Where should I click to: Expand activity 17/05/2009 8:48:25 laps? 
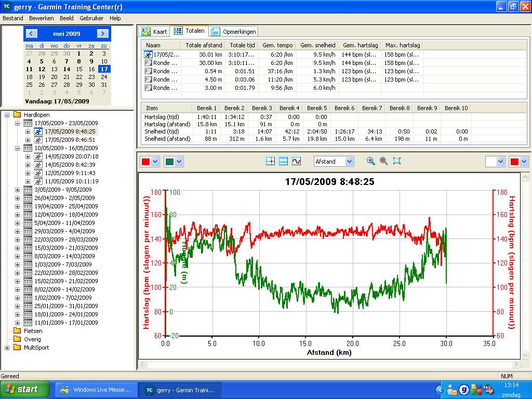tap(28, 131)
